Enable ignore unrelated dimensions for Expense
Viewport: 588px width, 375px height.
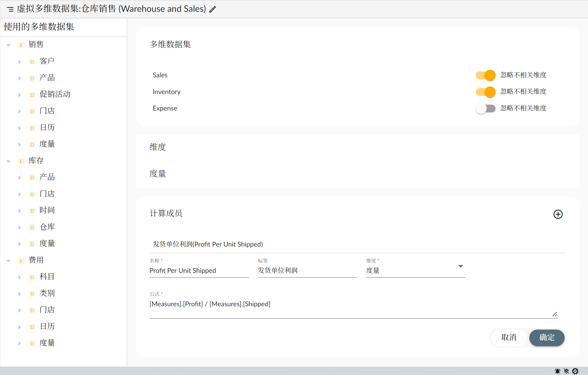click(486, 108)
